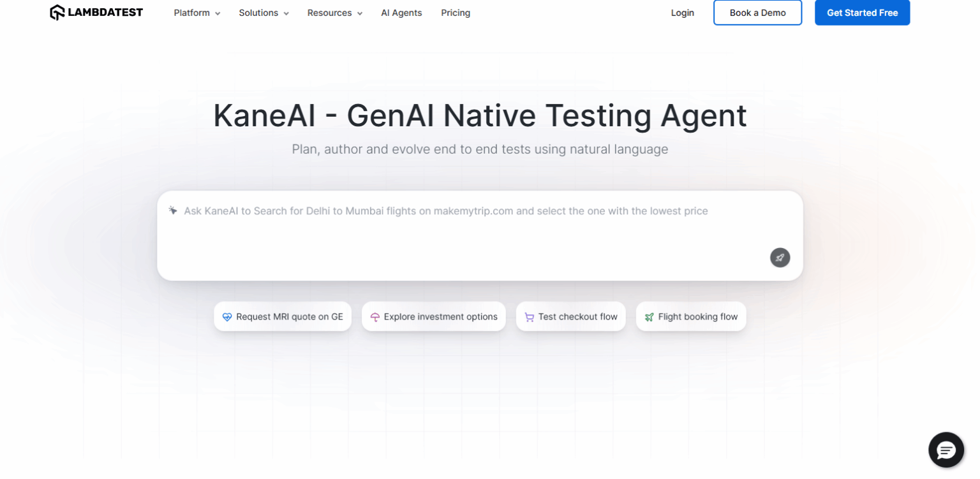Click the Book a Demo button
The image size is (980, 479).
(757, 12)
